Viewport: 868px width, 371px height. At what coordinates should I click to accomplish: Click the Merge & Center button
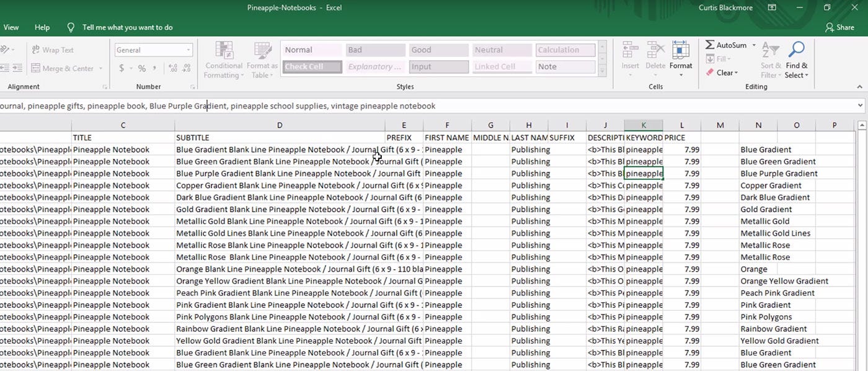[x=62, y=68]
